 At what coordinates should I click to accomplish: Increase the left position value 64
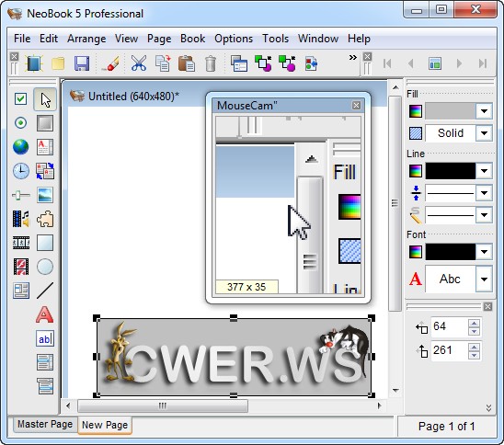coord(474,323)
